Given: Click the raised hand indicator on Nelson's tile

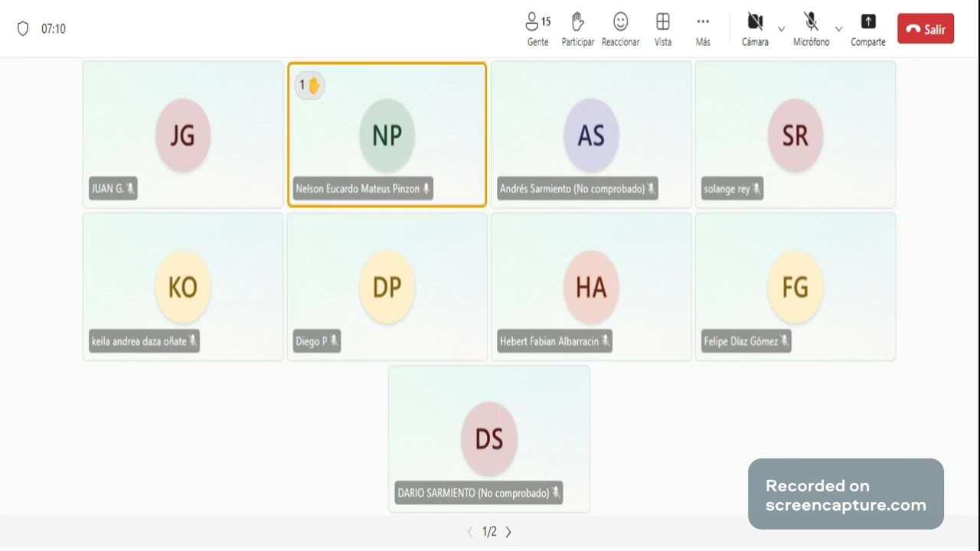Looking at the screenshot, I should coord(309,85).
